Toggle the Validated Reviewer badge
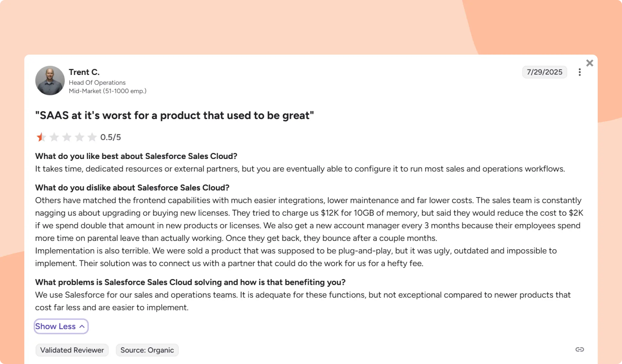The height and width of the screenshot is (364, 622). pos(72,350)
